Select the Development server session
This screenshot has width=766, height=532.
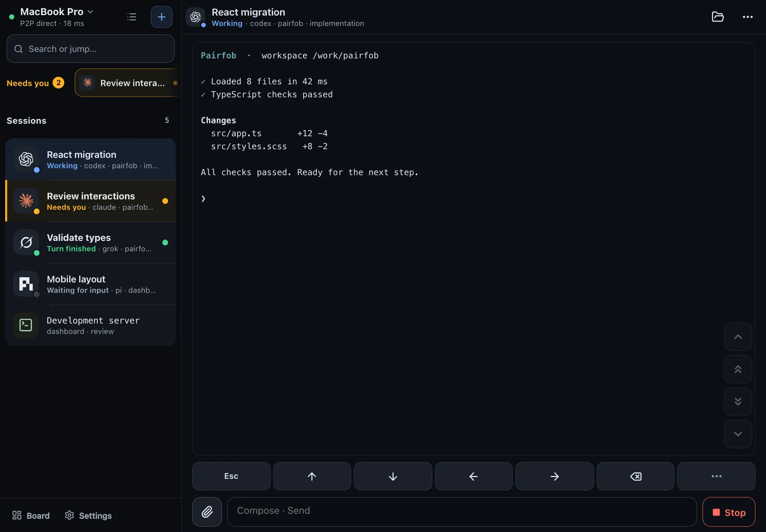[x=90, y=325]
